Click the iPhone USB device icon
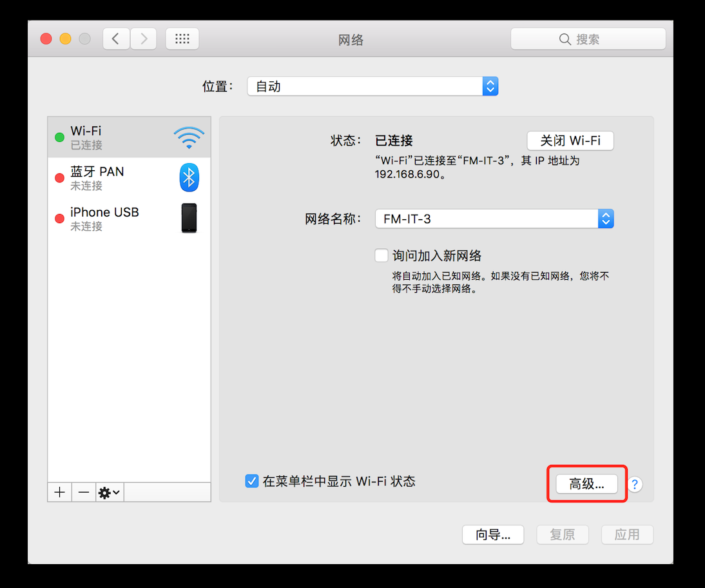 [x=189, y=218]
